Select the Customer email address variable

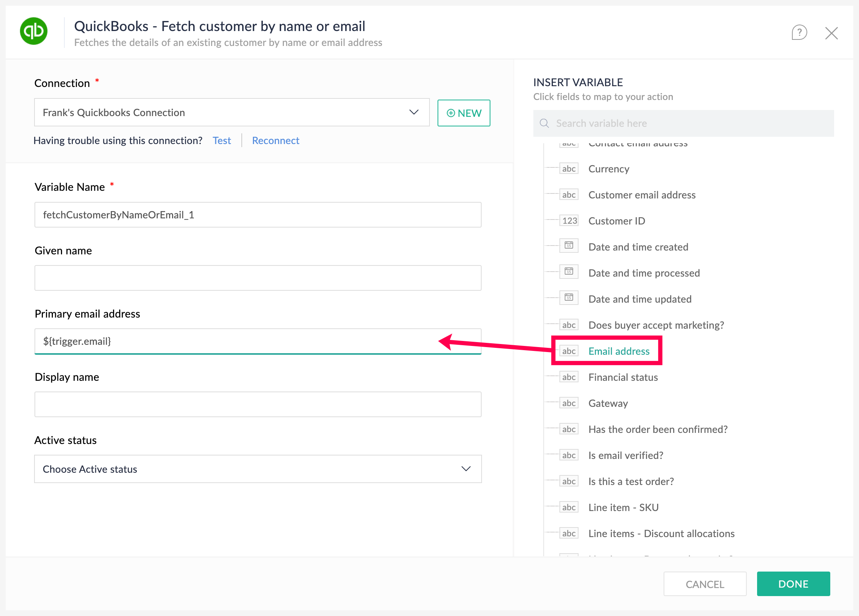pos(642,195)
